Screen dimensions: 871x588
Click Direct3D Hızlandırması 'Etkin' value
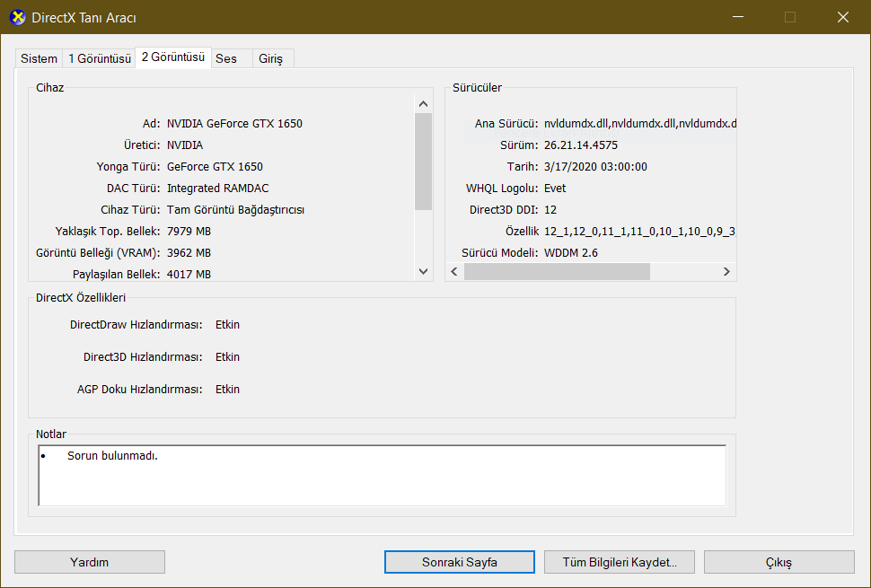point(228,356)
